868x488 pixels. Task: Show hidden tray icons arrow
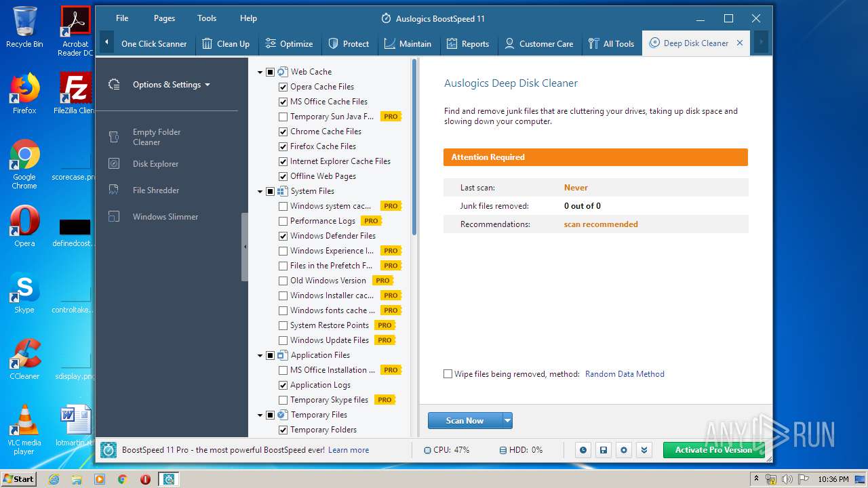tap(756, 479)
